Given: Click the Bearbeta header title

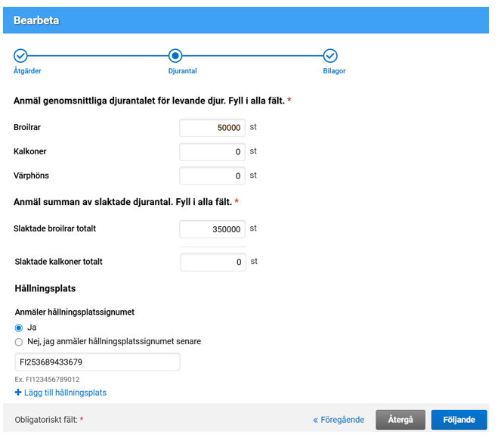Looking at the screenshot, I should pos(36,20).
